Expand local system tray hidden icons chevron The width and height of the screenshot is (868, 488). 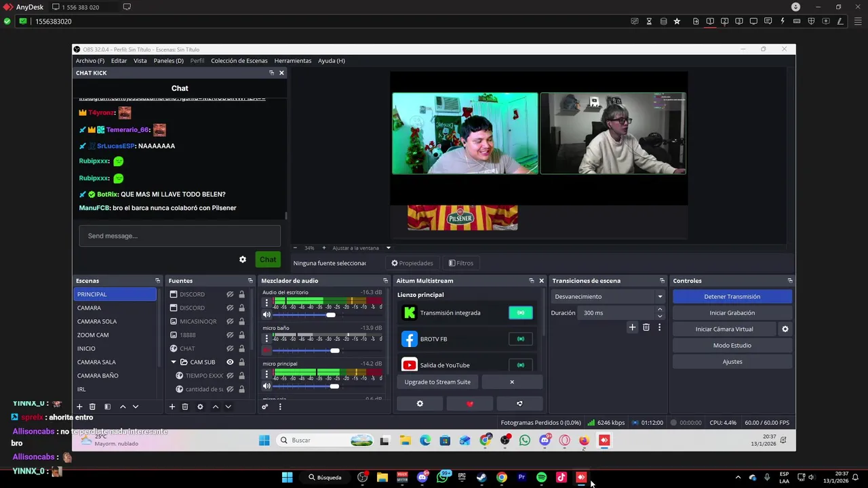(738, 477)
